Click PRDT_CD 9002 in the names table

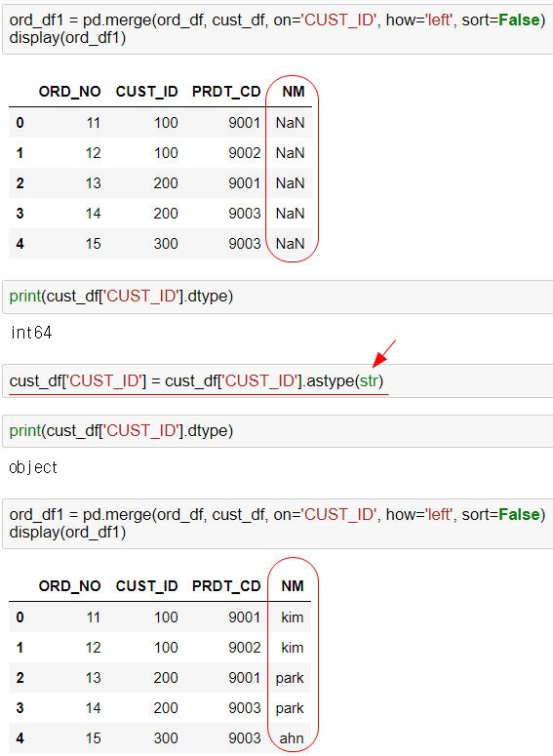[245, 648]
